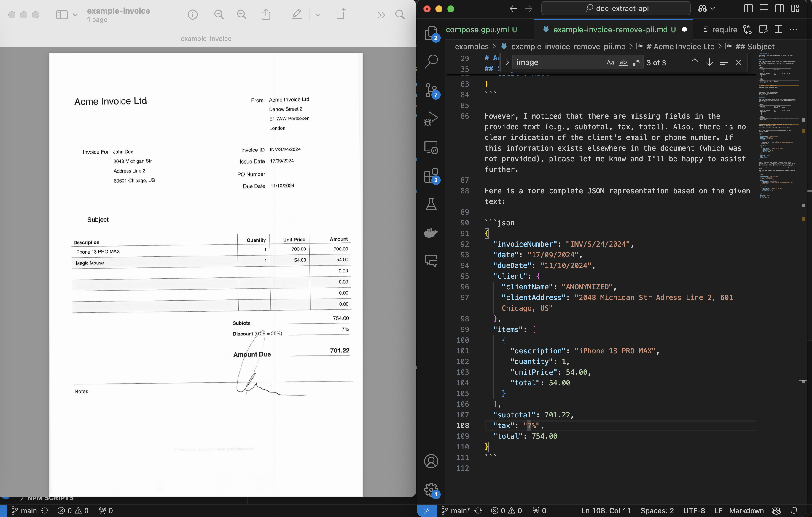Viewport: 812px width, 517px height.
Task: Switch to example-invoice-remove-pii.md tab
Action: (x=610, y=29)
